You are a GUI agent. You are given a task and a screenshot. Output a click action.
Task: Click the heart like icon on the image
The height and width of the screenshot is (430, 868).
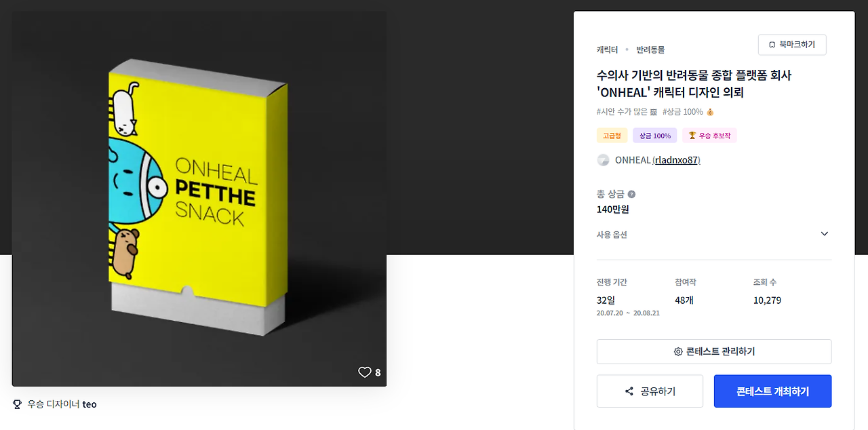tap(365, 372)
